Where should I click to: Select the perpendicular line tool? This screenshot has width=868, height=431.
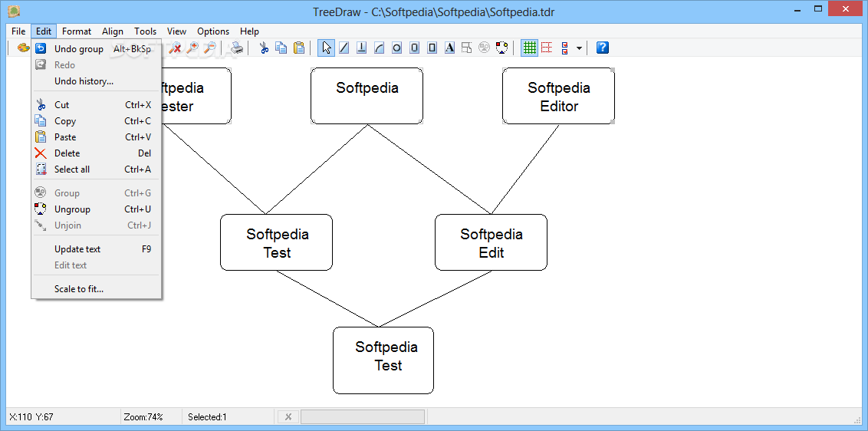361,48
